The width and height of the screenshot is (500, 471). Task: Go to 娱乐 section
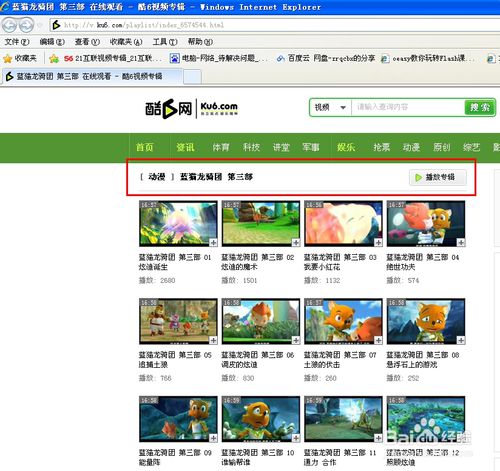pyautogui.click(x=346, y=147)
